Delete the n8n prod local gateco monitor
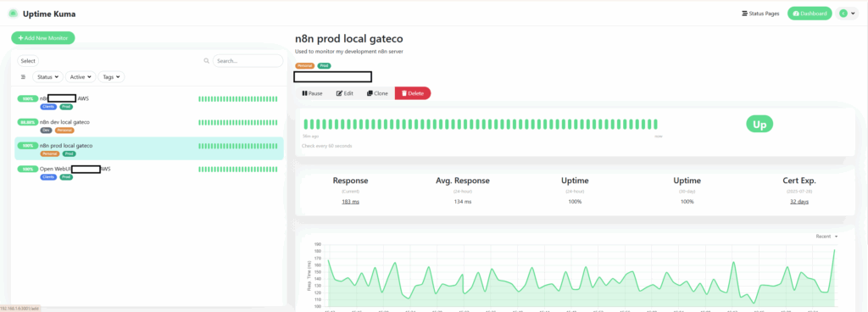The height and width of the screenshot is (312, 868). [413, 93]
